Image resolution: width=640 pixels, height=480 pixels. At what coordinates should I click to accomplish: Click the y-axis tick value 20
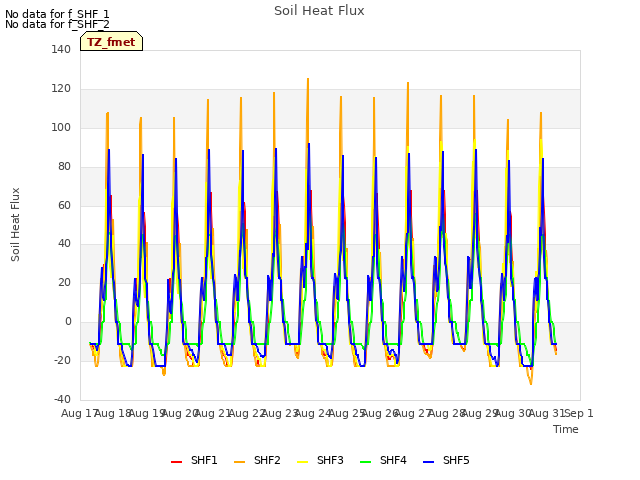64,282
